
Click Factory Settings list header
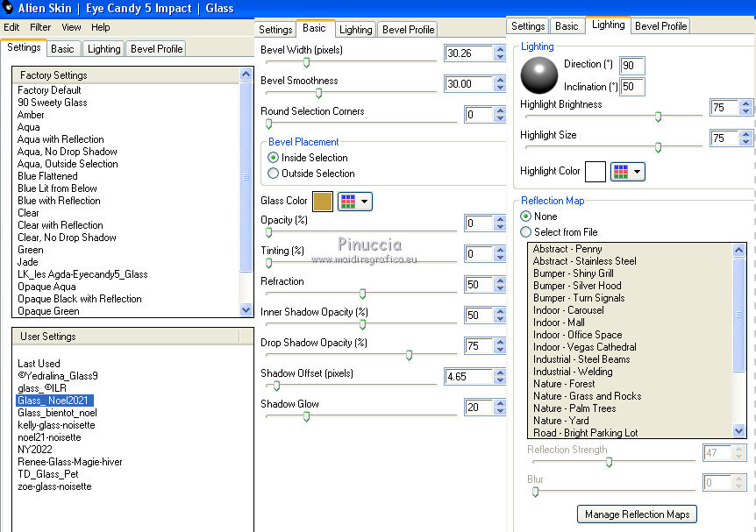125,75
